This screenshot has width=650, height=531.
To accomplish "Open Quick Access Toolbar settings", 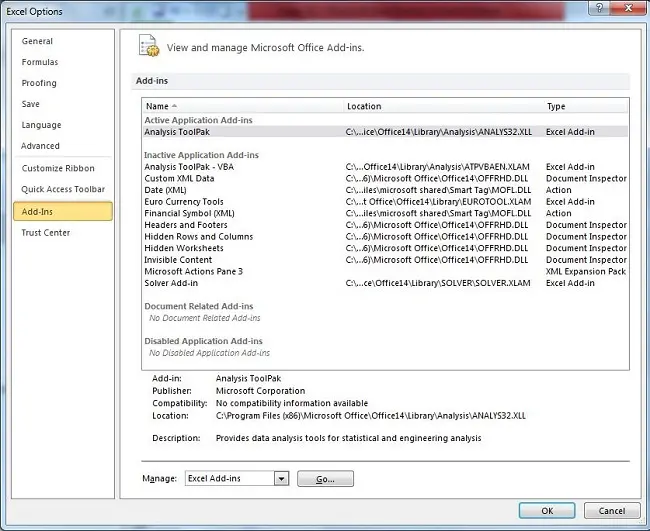I will [63, 189].
